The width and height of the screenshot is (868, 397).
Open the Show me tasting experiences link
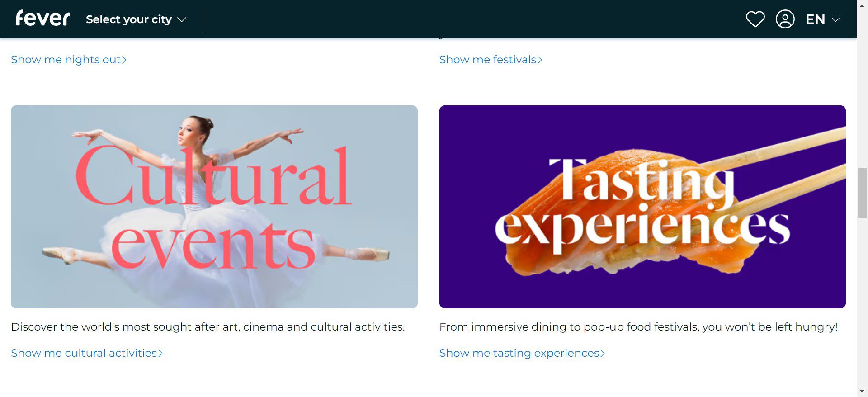click(522, 353)
